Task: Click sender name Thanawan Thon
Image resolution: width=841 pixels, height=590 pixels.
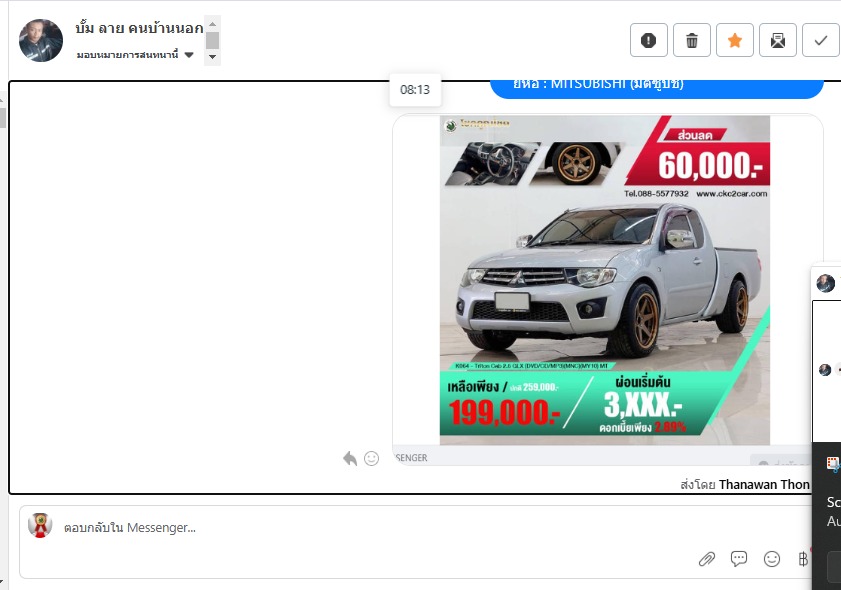Action: (x=764, y=485)
